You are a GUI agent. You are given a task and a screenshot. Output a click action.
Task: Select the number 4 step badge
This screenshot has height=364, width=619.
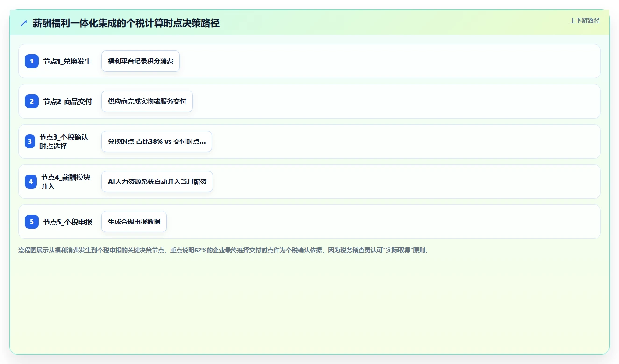click(31, 182)
